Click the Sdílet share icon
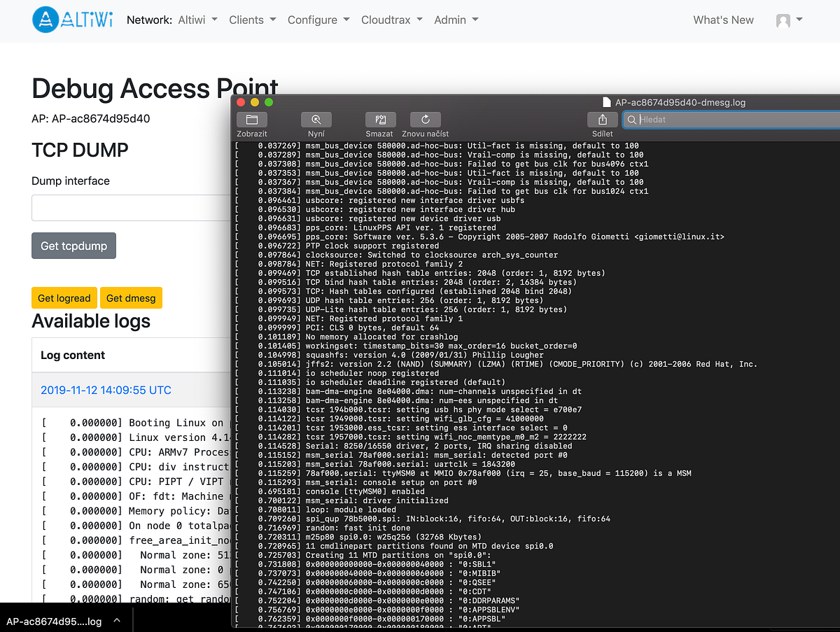Screen dimensions: 840x632 pyautogui.click(x=602, y=119)
